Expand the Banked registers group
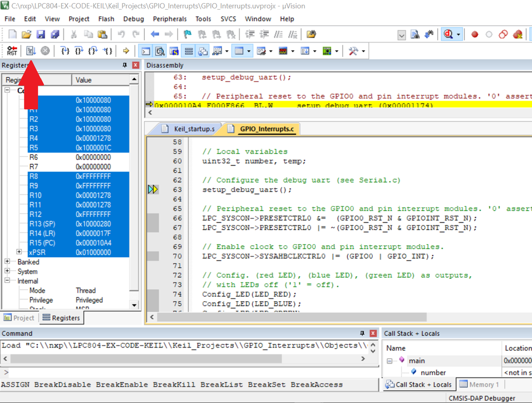The width and height of the screenshot is (532, 403). [x=7, y=262]
